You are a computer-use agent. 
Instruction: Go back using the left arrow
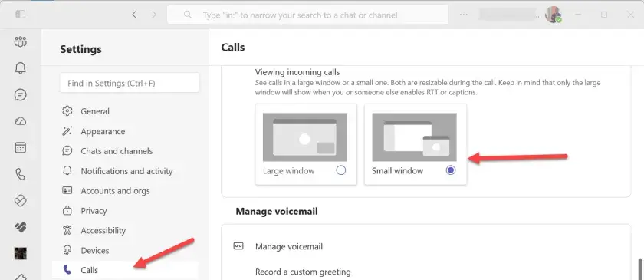point(134,15)
